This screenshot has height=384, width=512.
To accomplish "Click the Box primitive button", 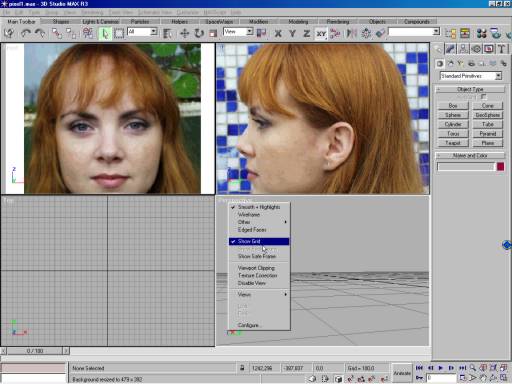I will pyautogui.click(x=453, y=106).
